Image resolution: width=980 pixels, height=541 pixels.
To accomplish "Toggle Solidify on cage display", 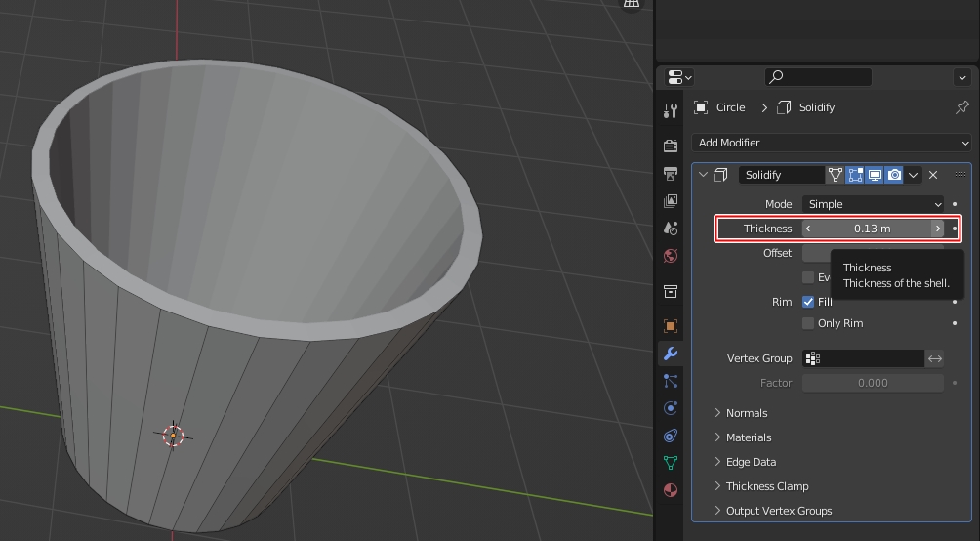I will pyautogui.click(x=835, y=175).
